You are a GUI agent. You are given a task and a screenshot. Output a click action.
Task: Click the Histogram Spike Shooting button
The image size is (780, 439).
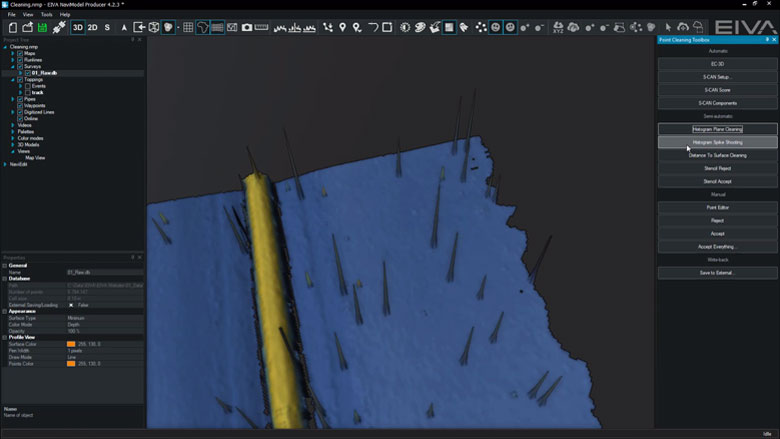[717, 142]
